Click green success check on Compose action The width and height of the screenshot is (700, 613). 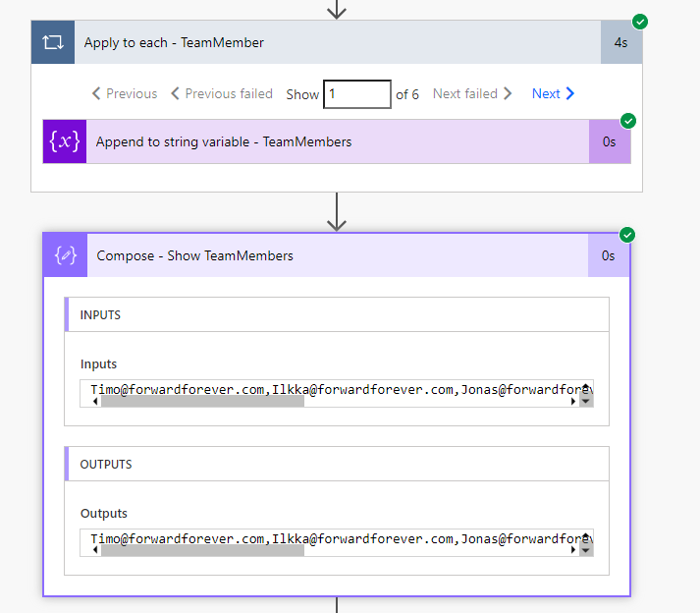(x=627, y=235)
